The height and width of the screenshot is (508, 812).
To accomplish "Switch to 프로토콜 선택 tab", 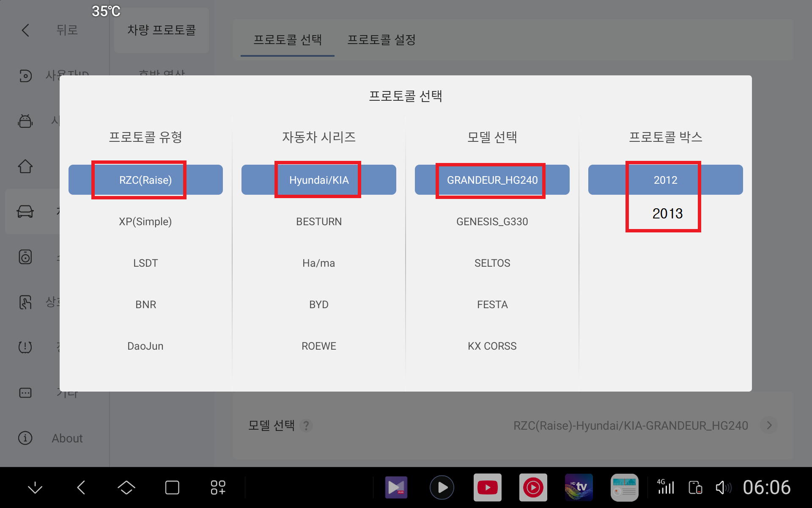I will (x=288, y=40).
